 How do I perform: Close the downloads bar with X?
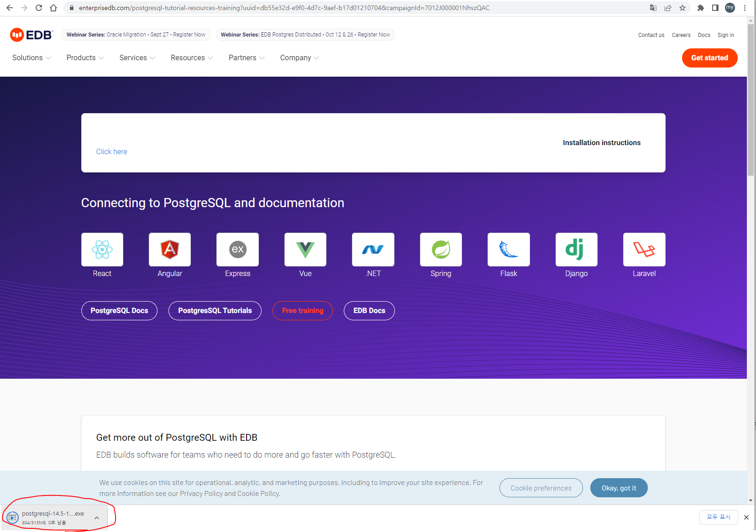pyautogui.click(x=746, y=517)
